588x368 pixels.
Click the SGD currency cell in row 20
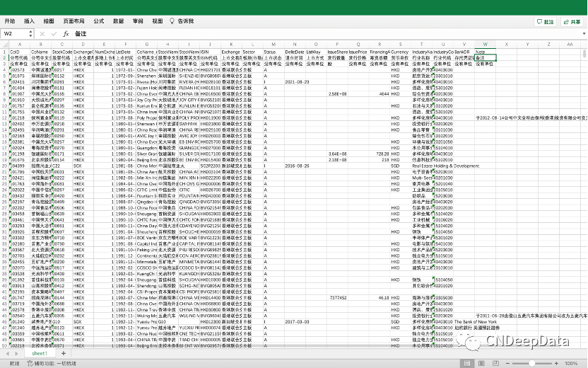(401, 166)
